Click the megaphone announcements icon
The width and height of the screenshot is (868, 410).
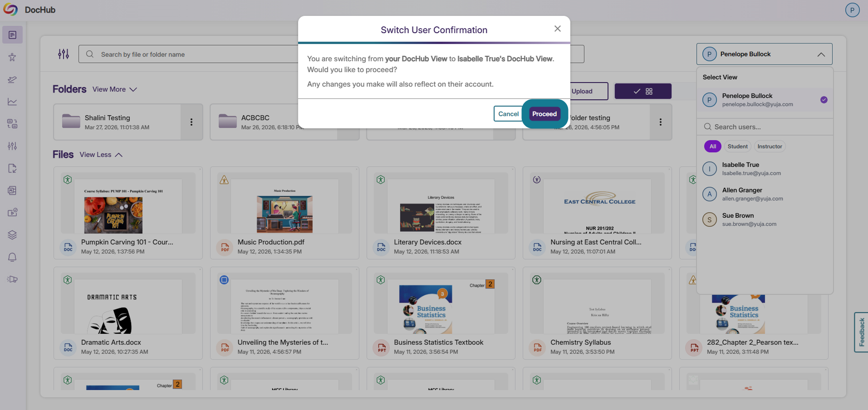(x=12, y=279)
